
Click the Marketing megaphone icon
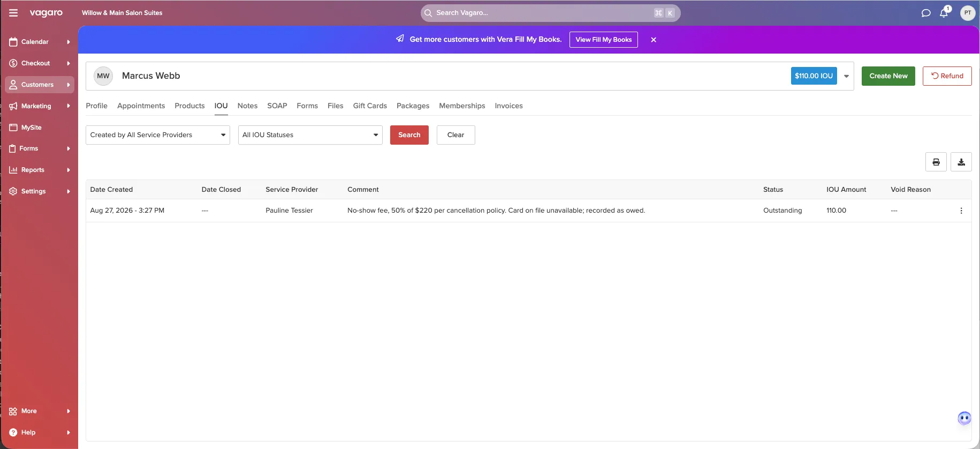(13, 106)
